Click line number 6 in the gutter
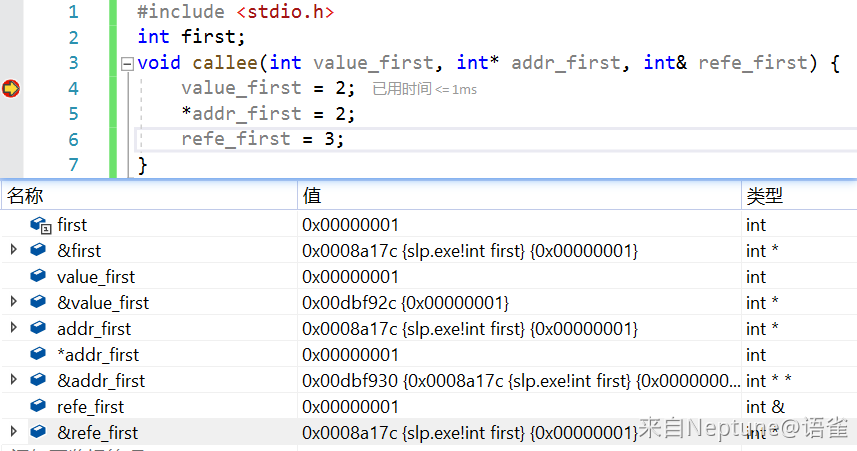Screen dimensions: 857x451 pos(73,139)
